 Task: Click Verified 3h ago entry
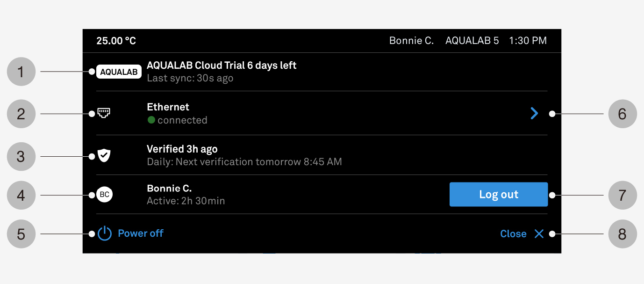click(182, 149)
